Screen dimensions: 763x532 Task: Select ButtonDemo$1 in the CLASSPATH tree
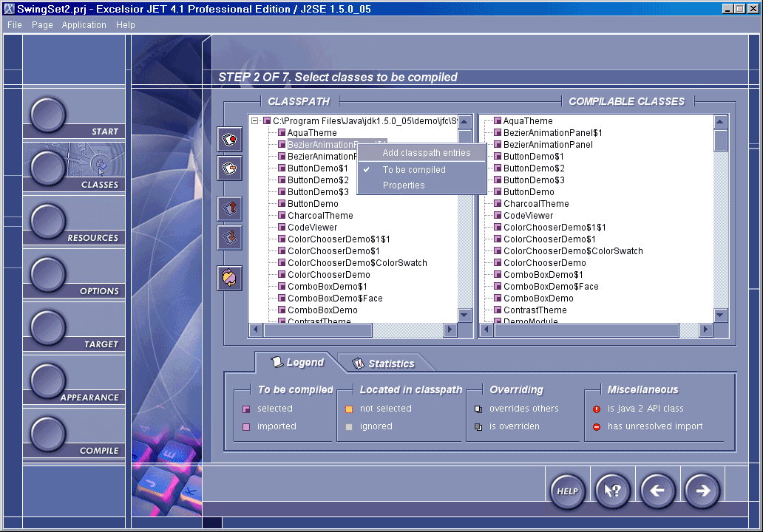(x=318, y=168)
